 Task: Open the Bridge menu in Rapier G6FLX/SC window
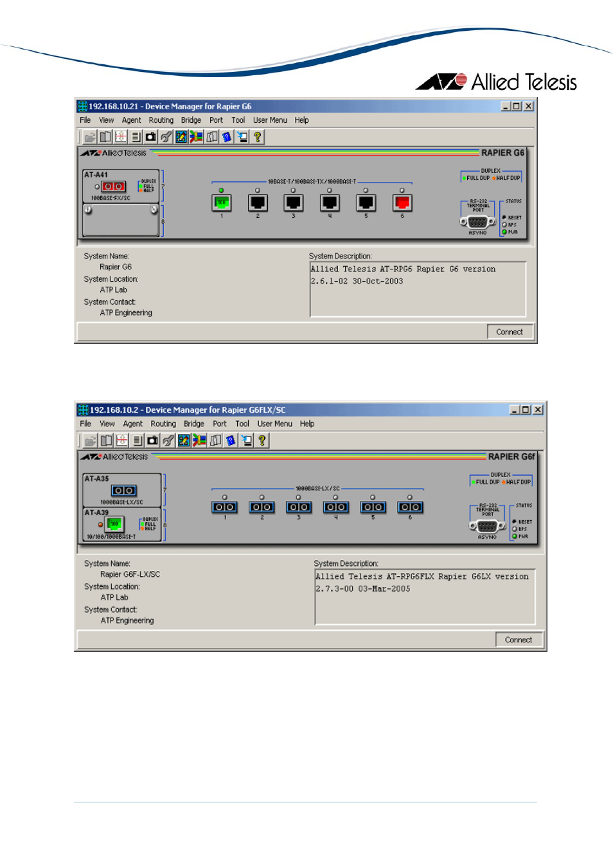(x=194, y=424)
